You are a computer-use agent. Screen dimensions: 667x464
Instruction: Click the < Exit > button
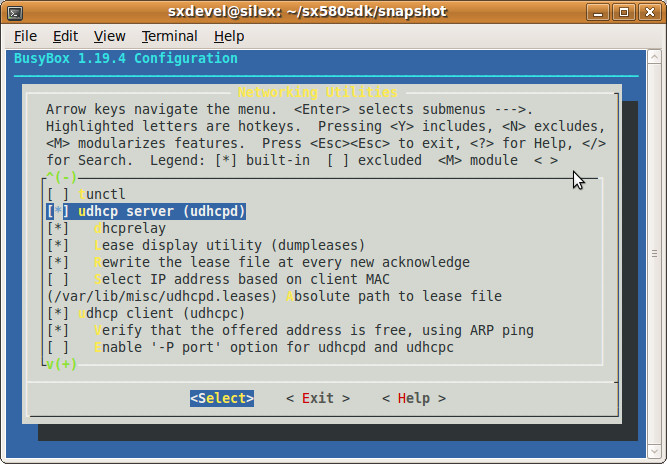[318, 399]
